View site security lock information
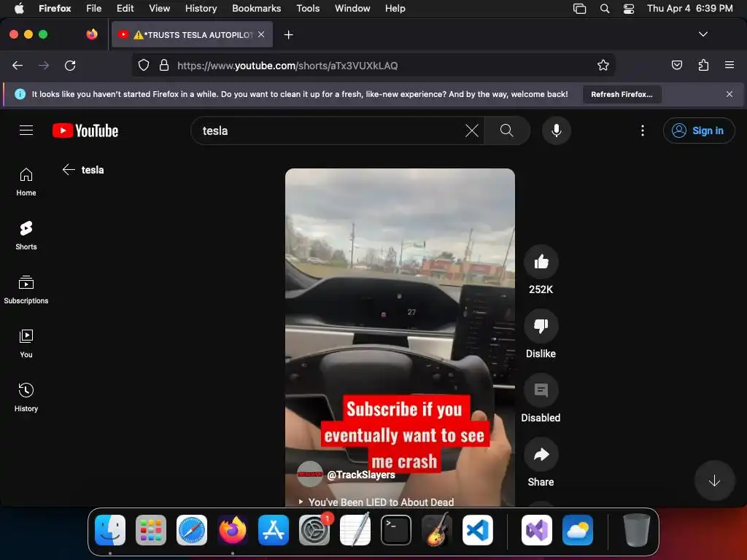Viewport: 747px width, 560px height. [x=164, y=65]
